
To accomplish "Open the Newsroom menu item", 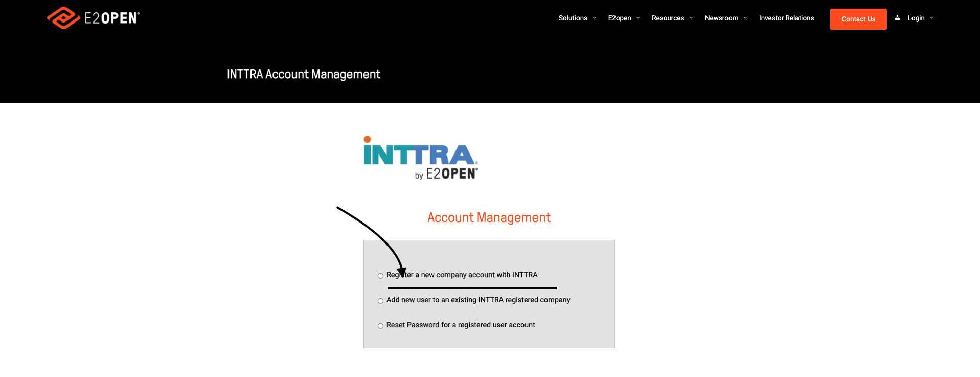I will [721, 18].
